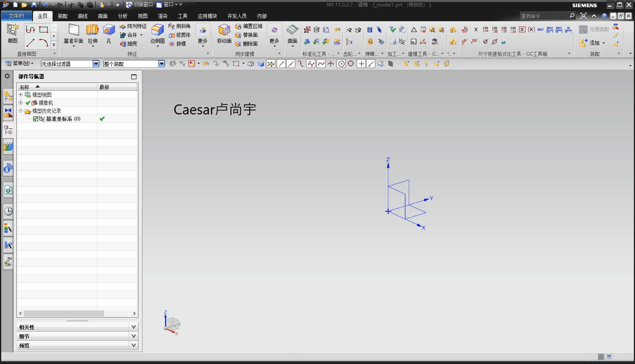Open the Roles sidebar tab
Screen dimensions: 635x364
8,262
